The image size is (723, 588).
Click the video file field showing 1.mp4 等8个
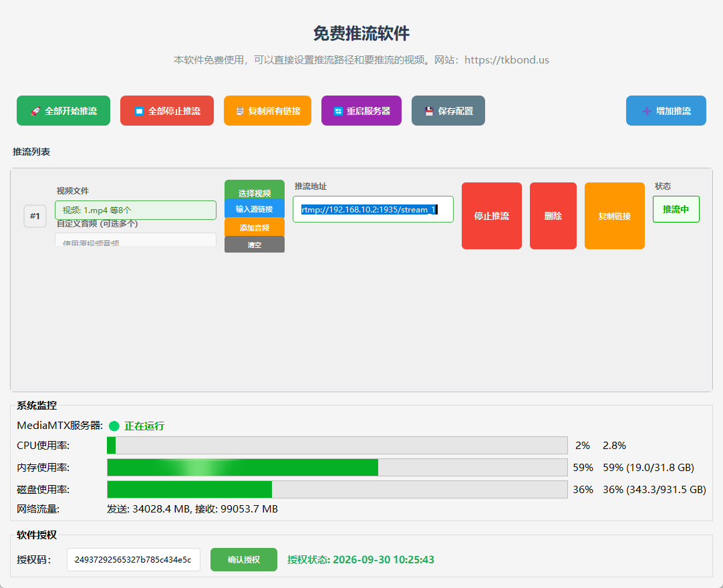point(136,210)
